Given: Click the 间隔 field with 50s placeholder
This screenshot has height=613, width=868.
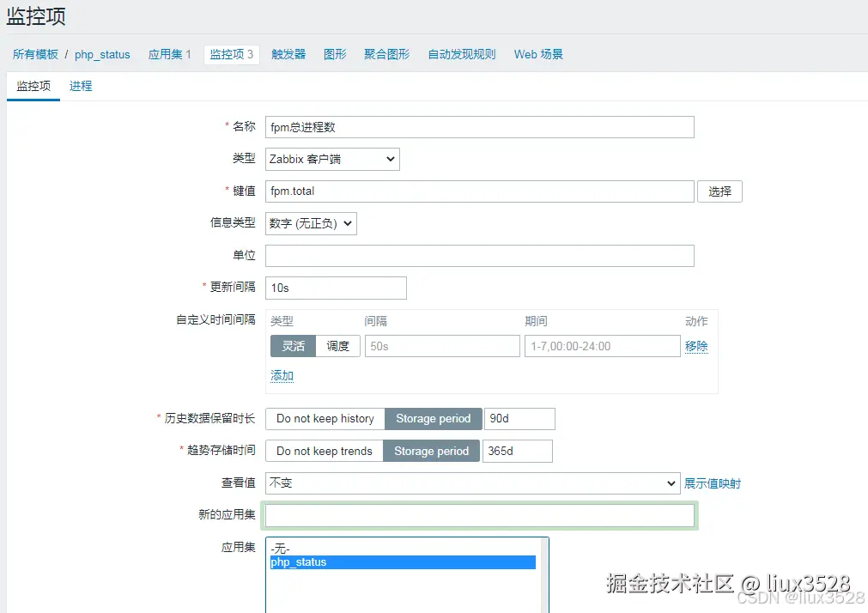Looking at the screenshot, I should tap(442, 346).
